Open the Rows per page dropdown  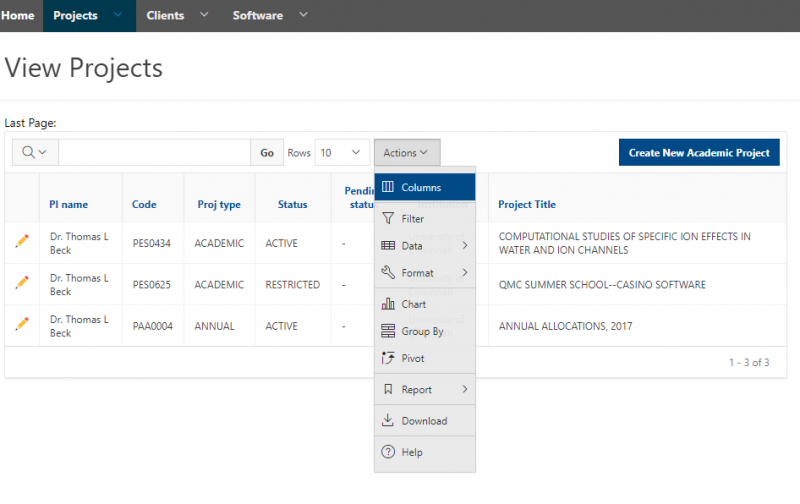point(342,153)
